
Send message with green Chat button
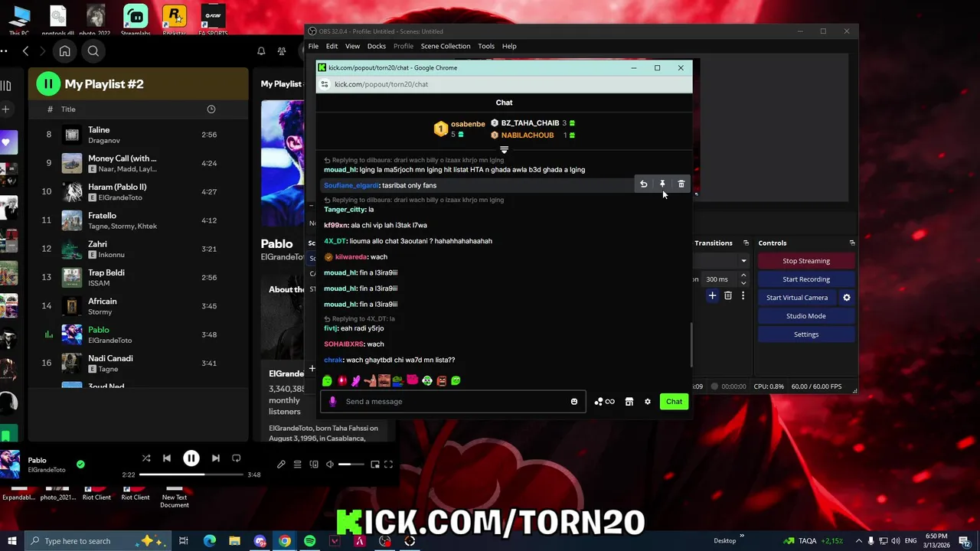pyautogui.click(x=674, y=401)
